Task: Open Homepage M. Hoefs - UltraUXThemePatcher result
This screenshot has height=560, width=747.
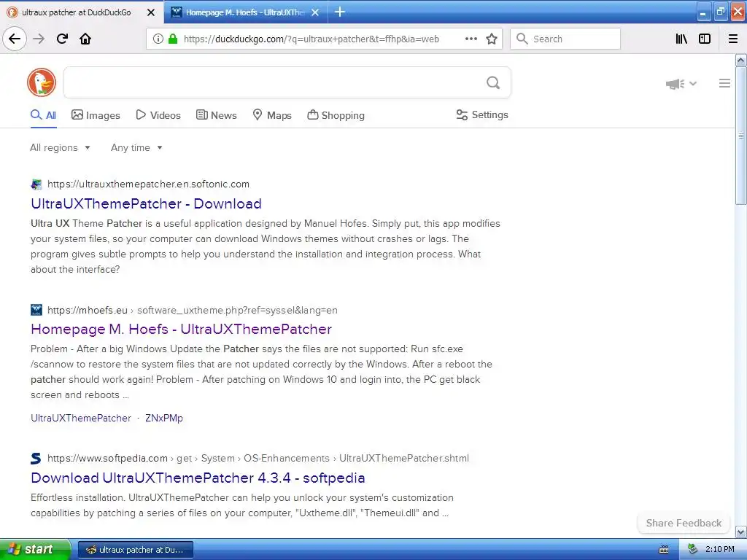Action: click(181, 329)
